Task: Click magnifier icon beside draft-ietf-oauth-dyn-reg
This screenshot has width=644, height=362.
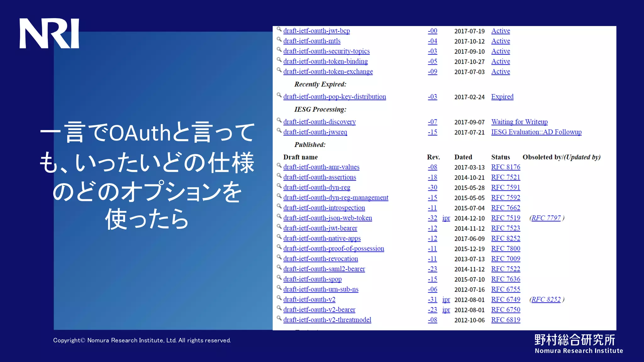Action: pos(279,186)
